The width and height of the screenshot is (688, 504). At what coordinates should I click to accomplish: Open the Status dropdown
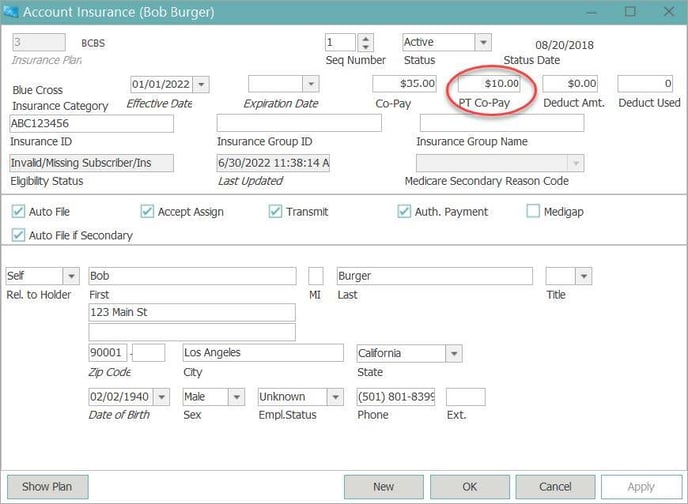(x=482, y=42)
